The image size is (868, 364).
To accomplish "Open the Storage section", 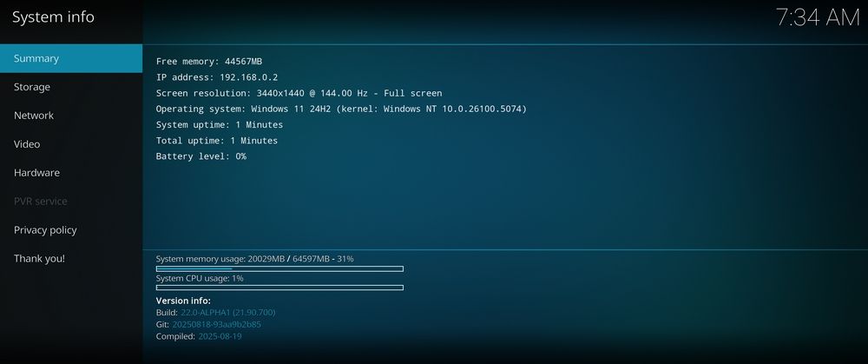I will [x=71, y=87].
